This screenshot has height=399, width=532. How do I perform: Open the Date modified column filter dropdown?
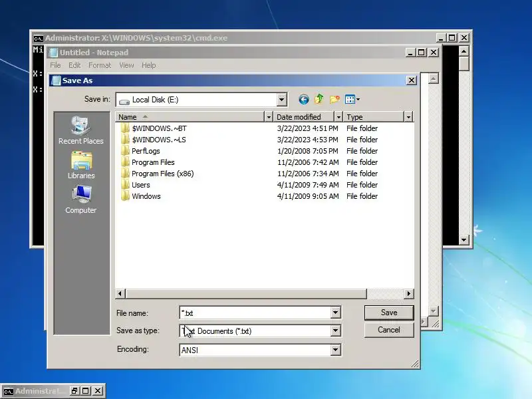pos(338,117)
